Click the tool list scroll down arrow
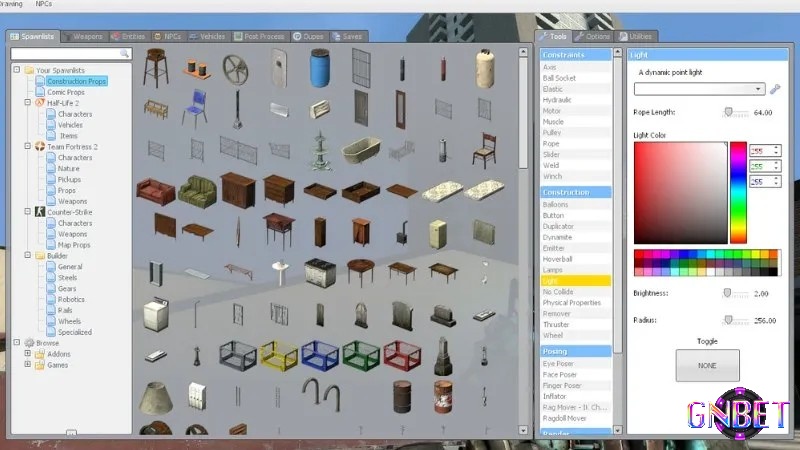800x450 pixels. 617,430
